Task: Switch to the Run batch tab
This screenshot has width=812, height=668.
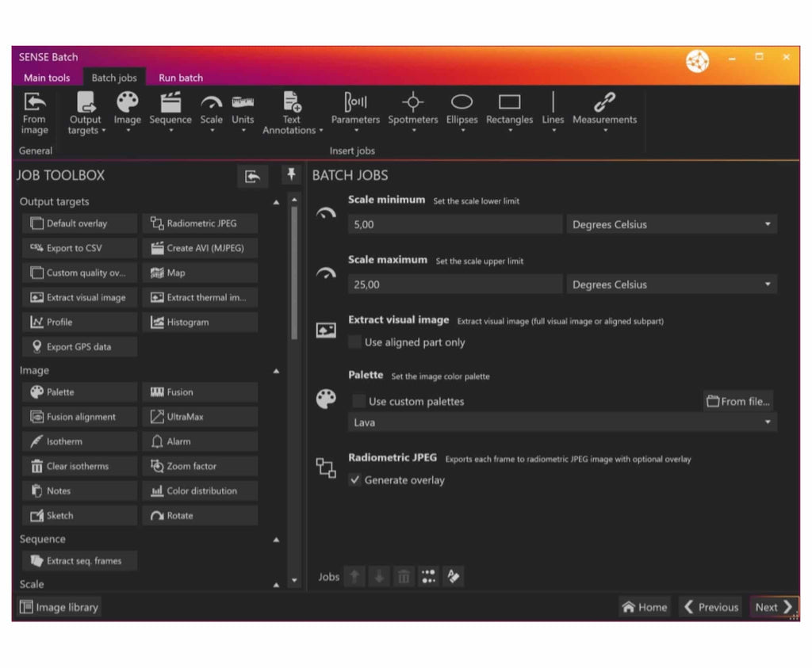Action: 180,78
